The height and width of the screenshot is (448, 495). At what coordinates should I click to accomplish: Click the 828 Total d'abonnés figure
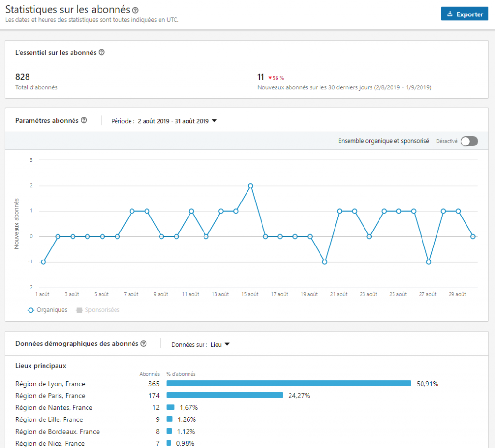pyautogui.click(x=23, y=77)
